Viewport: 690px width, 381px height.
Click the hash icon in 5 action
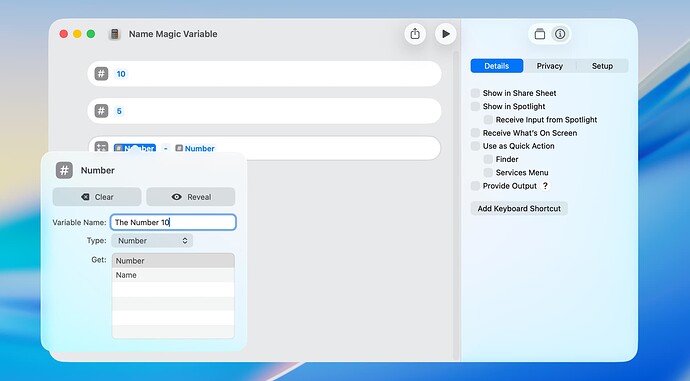tap(102, 110)
